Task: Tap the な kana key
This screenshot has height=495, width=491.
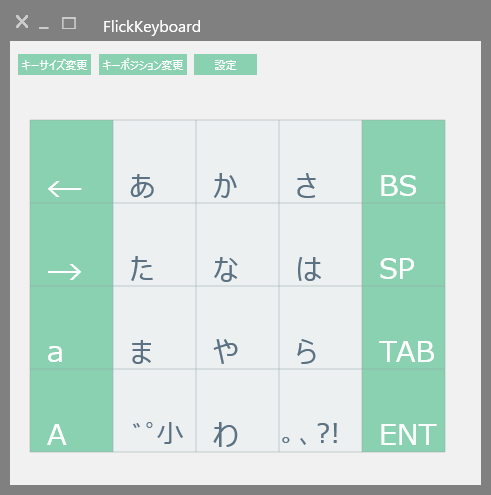Action: coord(238,244)
